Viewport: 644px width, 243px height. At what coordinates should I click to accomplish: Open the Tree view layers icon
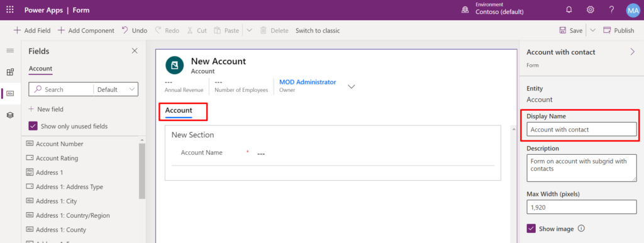10,115
